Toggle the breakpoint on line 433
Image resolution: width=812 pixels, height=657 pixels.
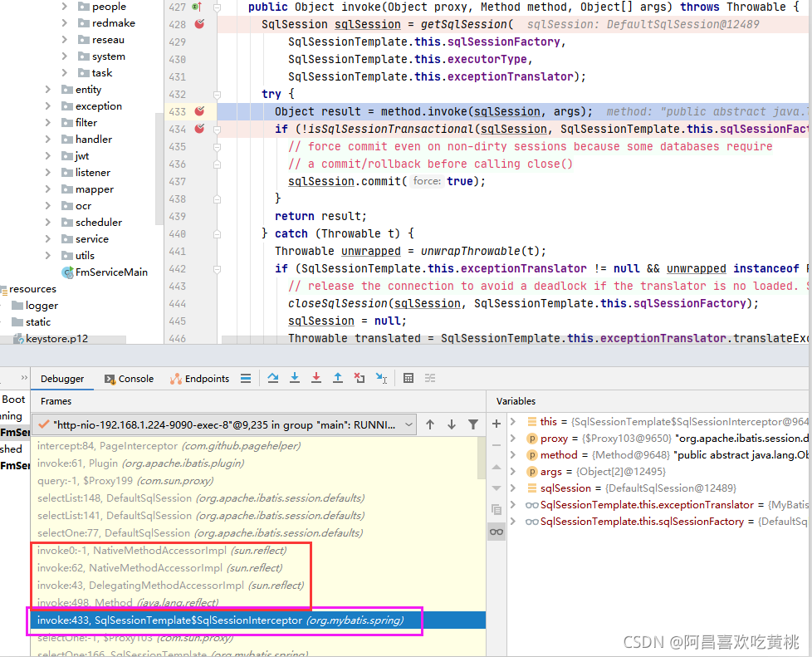point(199,110)
